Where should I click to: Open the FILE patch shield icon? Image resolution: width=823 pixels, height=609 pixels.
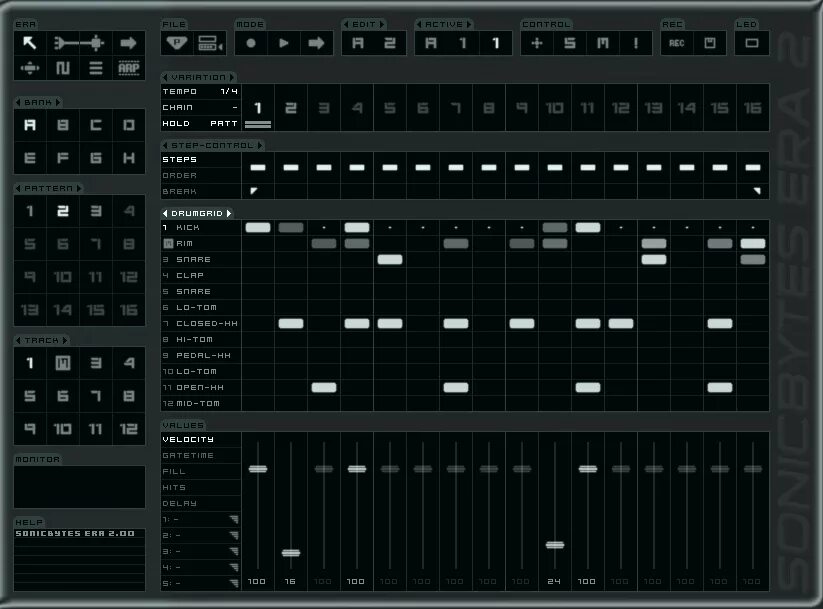tap(177, 43)
